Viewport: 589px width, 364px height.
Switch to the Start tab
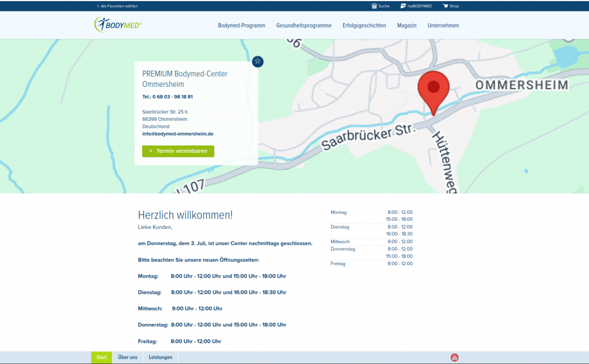[x=101, y=358]
